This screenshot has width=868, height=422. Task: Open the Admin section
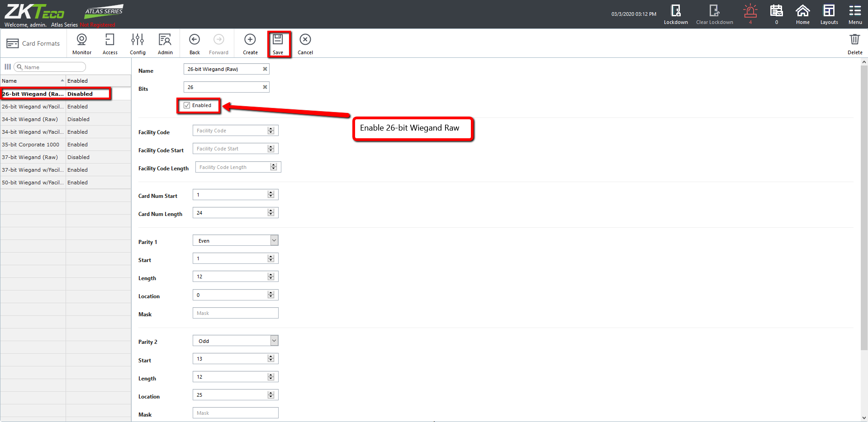coord(165,44)
